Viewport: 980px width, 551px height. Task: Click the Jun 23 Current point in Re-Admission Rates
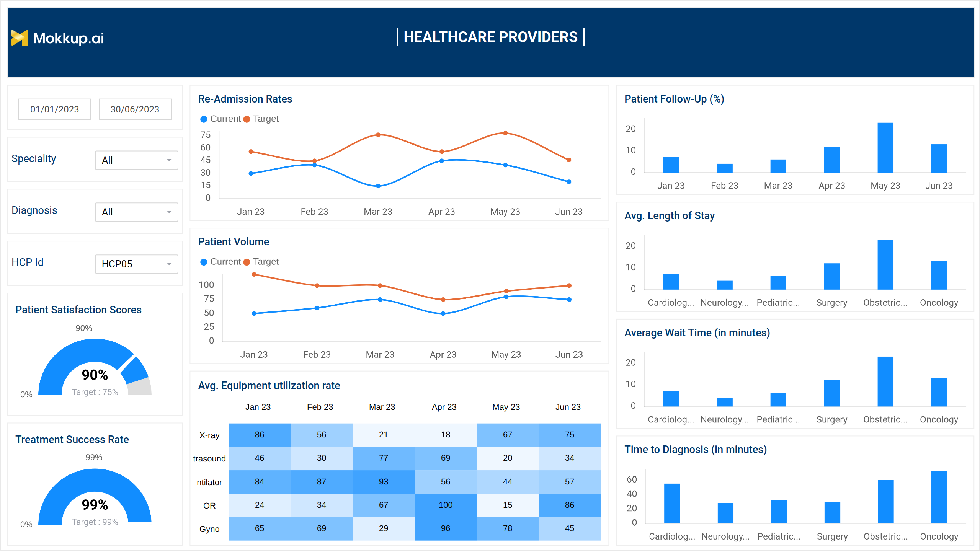pyautogui.click(x=569, y=182)
